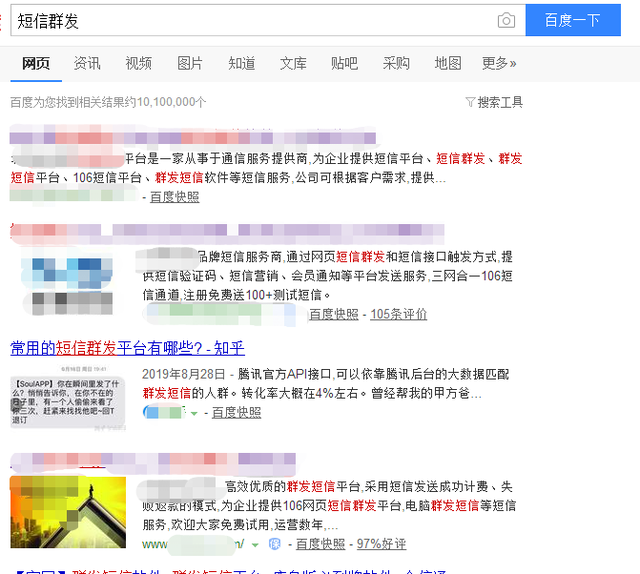Expand green arrow dropdown beside www URL
Screen dimensions: 640x574
(x=255, y=544)
